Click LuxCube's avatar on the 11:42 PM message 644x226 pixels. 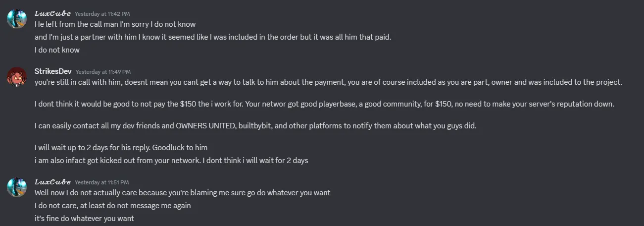(16, 18)
